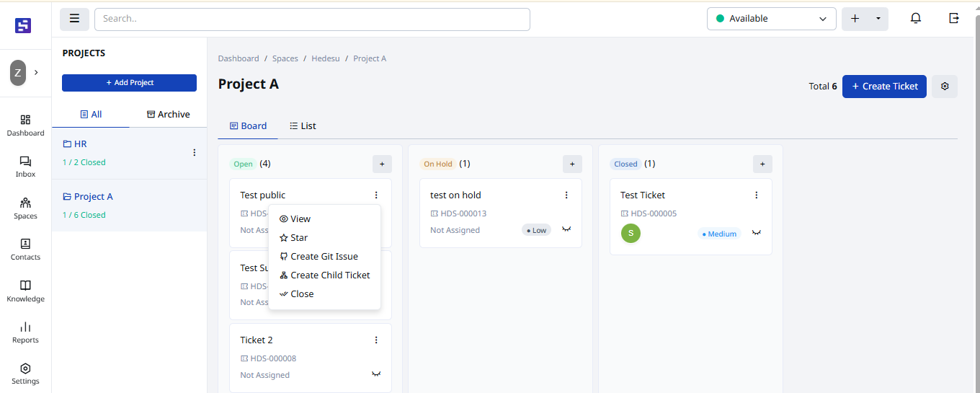The height and width of the screenshot is (393, 980).
Task: Click the Add Project button
Action: pos(129,83)
